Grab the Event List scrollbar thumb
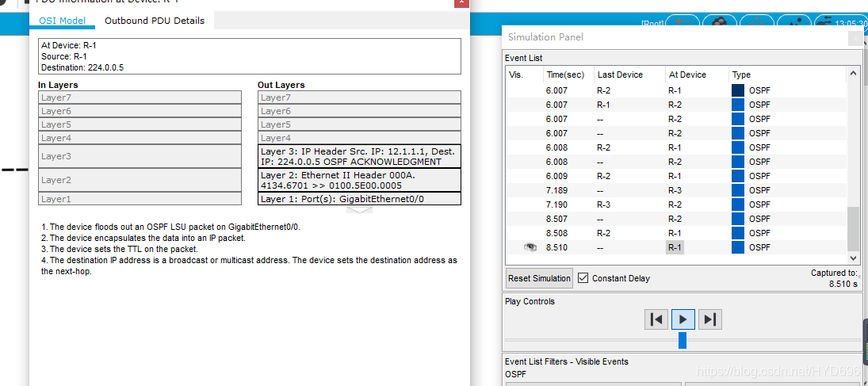This screenshot has width=868, height=386. 852,229
